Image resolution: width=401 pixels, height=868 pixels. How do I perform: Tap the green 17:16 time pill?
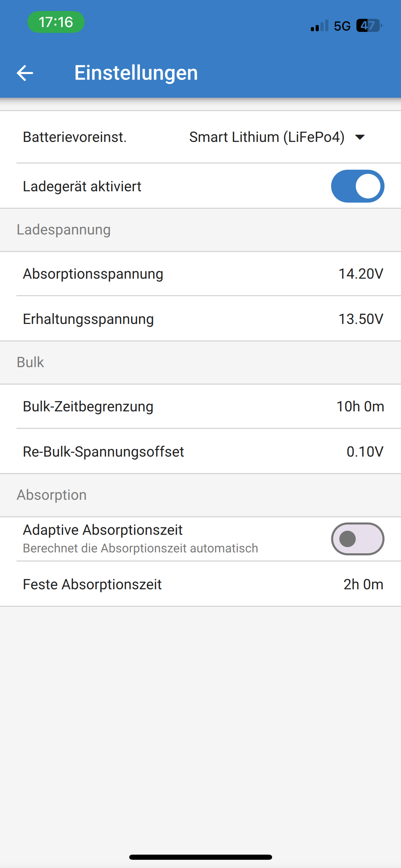point(56,22)
